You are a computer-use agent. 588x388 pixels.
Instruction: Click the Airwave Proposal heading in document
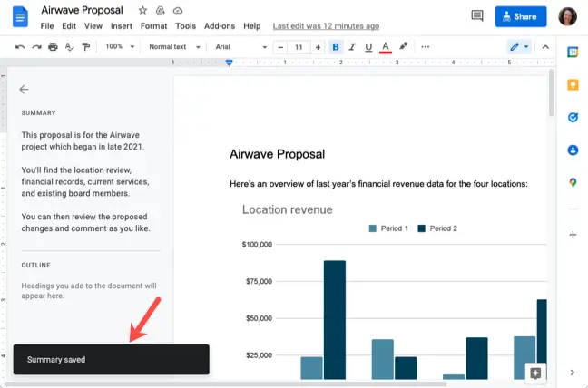(277, 154)
